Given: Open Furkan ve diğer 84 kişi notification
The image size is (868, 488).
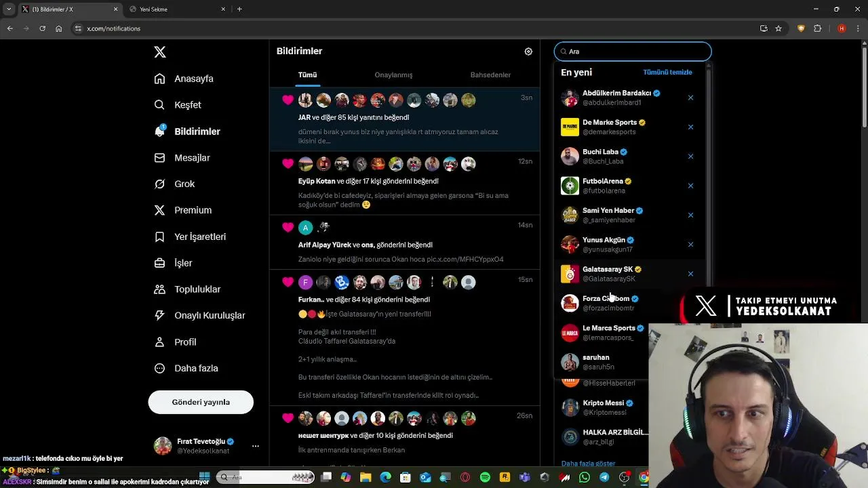Looking at the screenshot, I should [405, 338].
